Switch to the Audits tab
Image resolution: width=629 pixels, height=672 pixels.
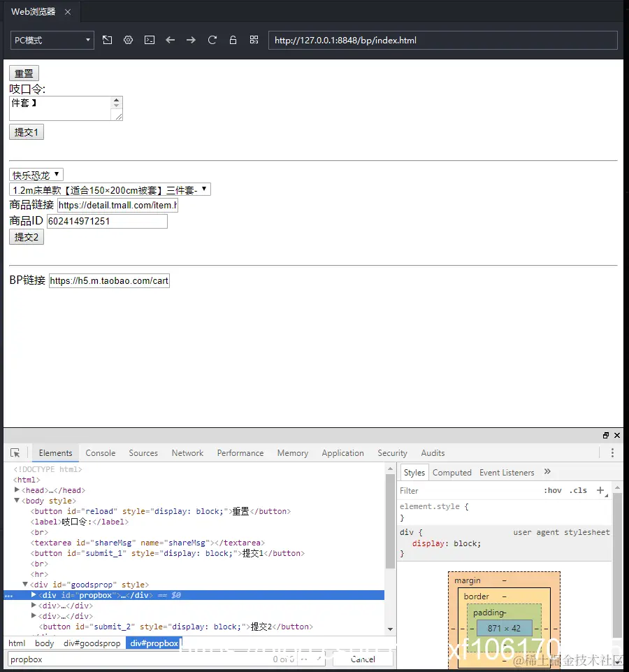pyautogui.click(x=433, y=453)
